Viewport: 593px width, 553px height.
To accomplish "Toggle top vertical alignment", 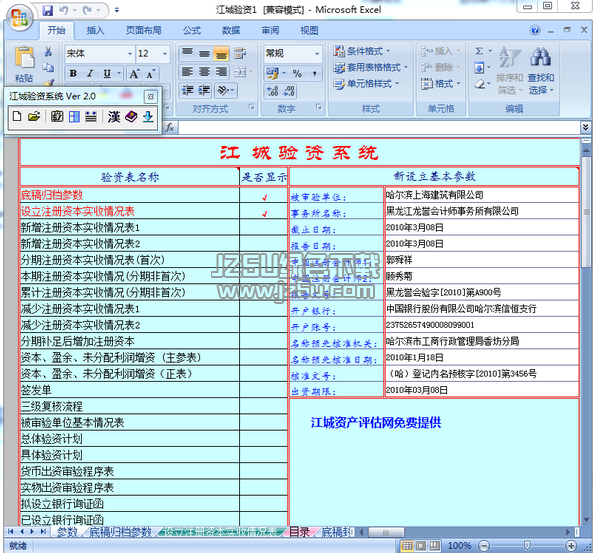I will click(x=188, y=53).
